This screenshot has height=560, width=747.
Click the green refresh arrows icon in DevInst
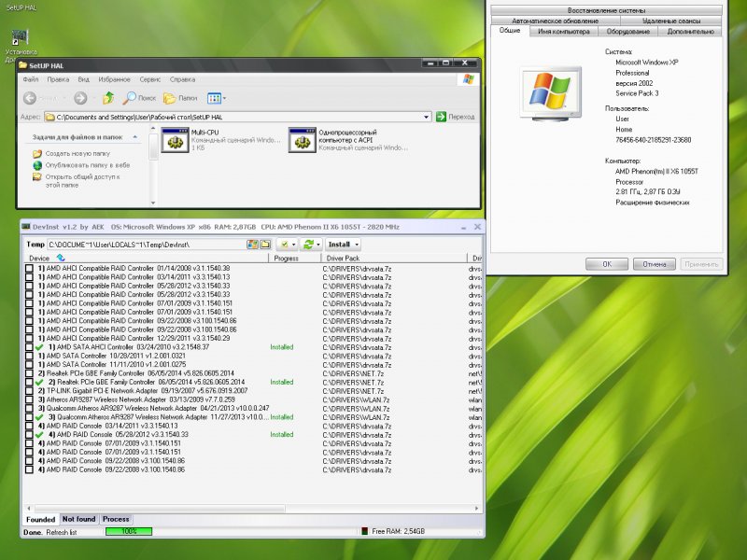click(308, 245)
